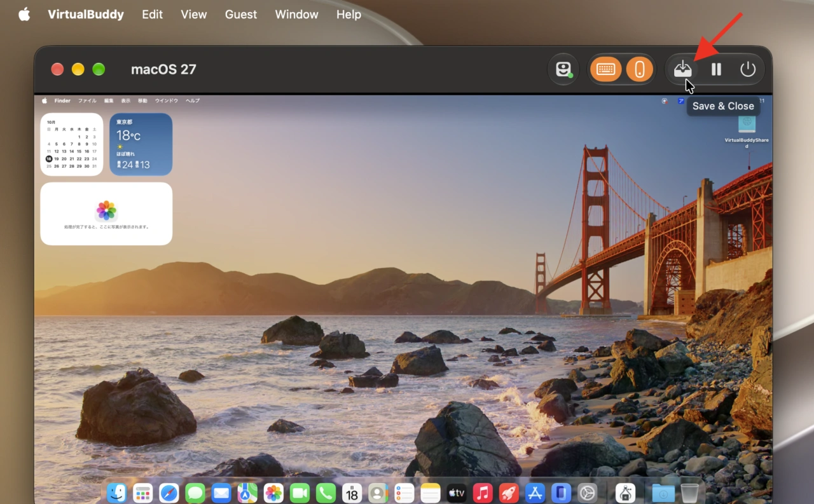
Task: Launch Safari from the guest Dock
Action: click(x=169, y=493)
